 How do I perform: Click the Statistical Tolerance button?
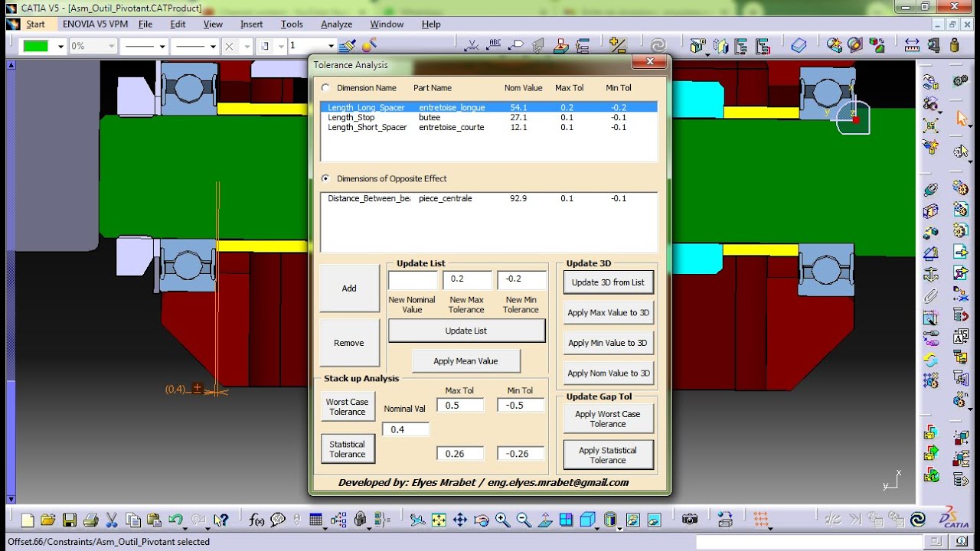348,449
